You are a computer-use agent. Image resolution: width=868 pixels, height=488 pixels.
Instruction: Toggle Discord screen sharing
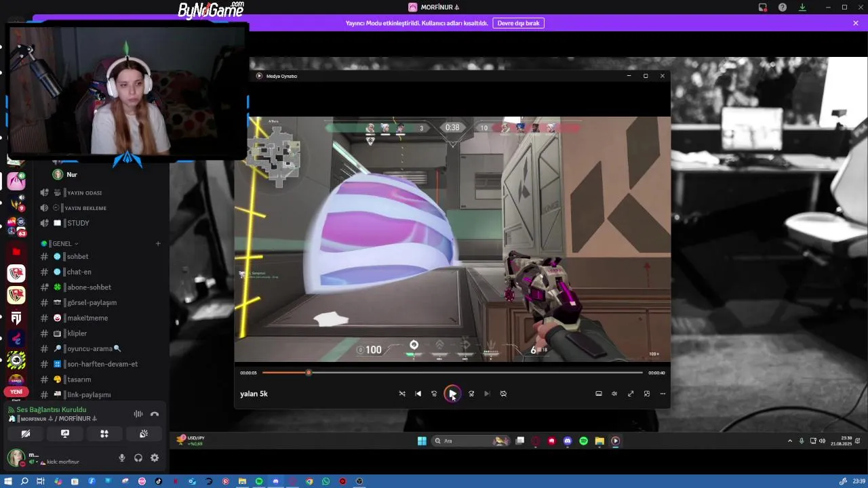(65, 434)
